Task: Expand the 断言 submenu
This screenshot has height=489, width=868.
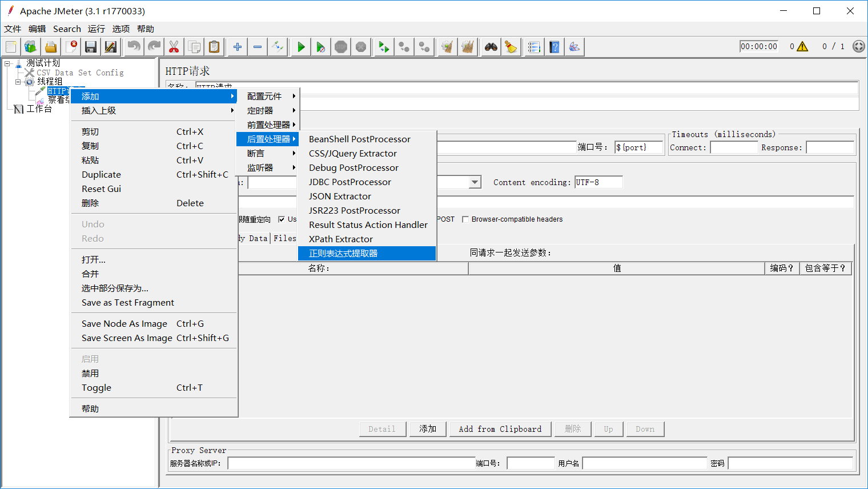Action: click(x=268, y=154)
